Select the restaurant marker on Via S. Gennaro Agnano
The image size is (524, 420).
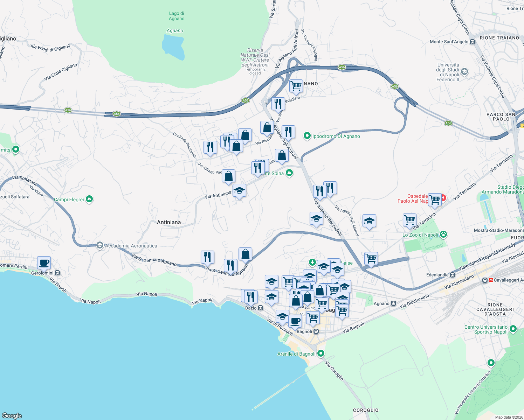(207, 256)
